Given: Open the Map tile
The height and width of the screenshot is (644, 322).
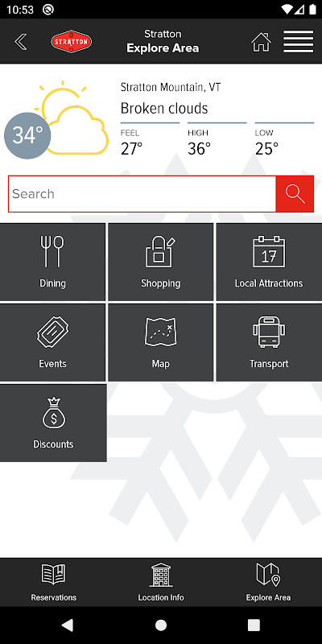Looking at the screenshot, I should click(x=160, y=343).
